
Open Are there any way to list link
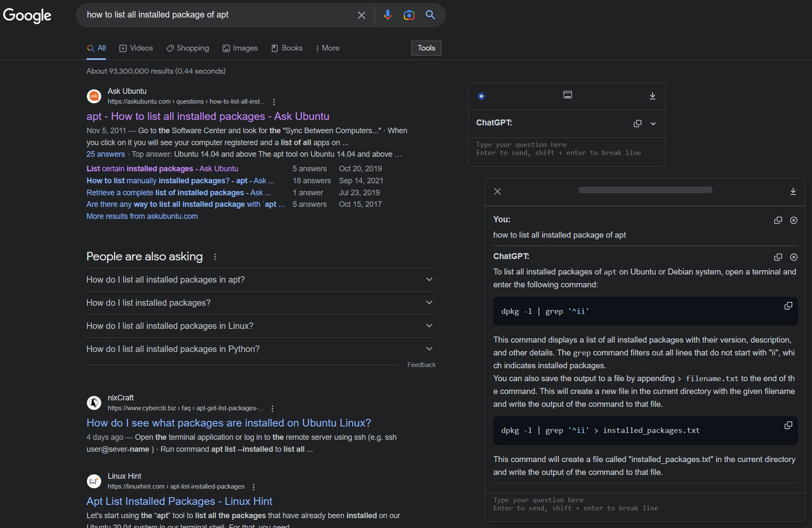coord(186,204)
